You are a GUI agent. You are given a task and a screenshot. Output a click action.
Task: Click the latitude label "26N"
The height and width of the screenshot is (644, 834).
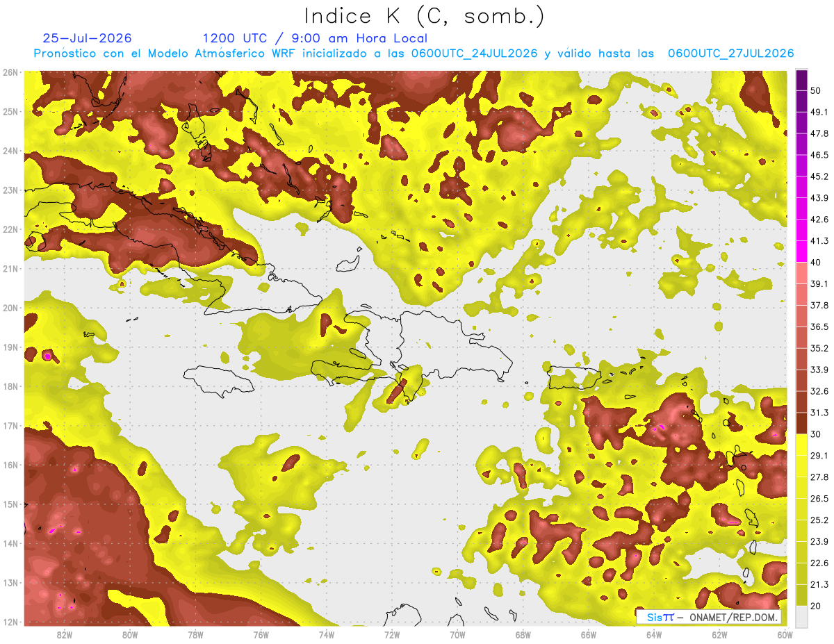pos(10,72)
